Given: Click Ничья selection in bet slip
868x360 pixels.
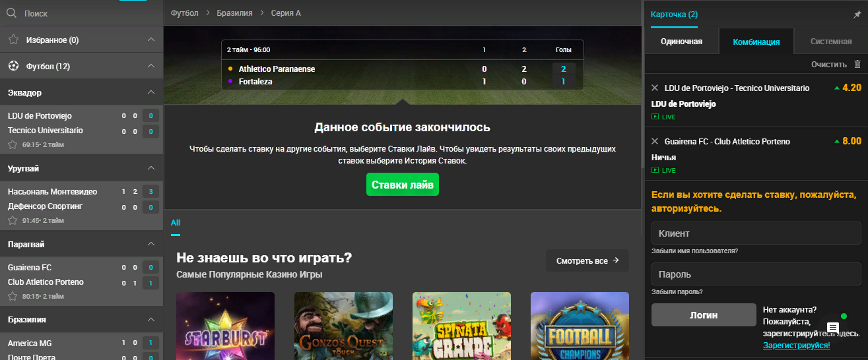Looking at the screenshot, I should [663, 158].
